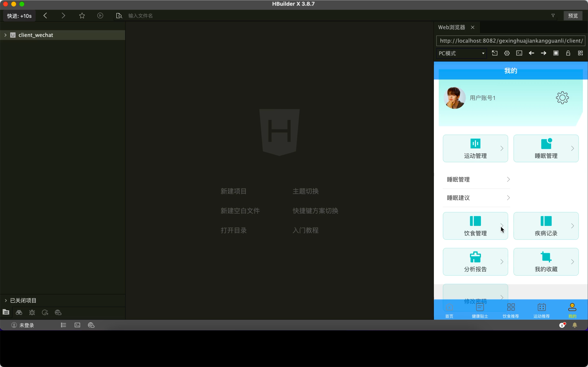Click the download update icon with red dot
Image resolution: width=588 pixels, height=367 pixels.
563,325
